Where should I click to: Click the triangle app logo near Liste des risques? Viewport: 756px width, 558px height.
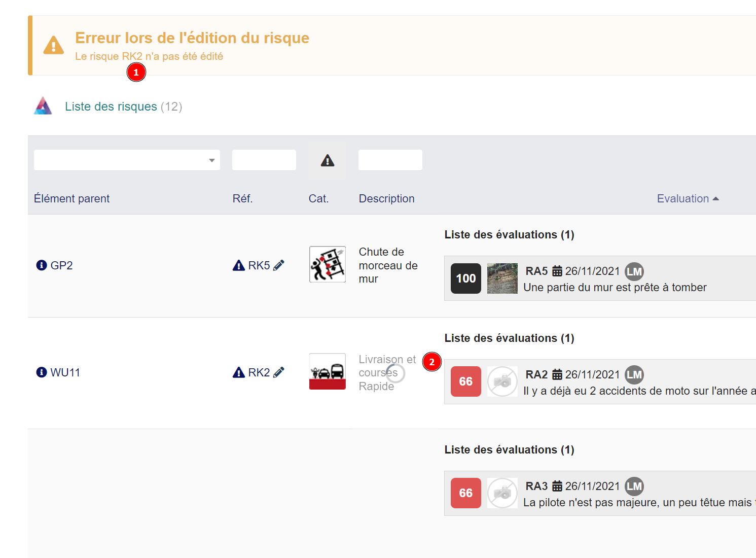[x=43, y=106]
